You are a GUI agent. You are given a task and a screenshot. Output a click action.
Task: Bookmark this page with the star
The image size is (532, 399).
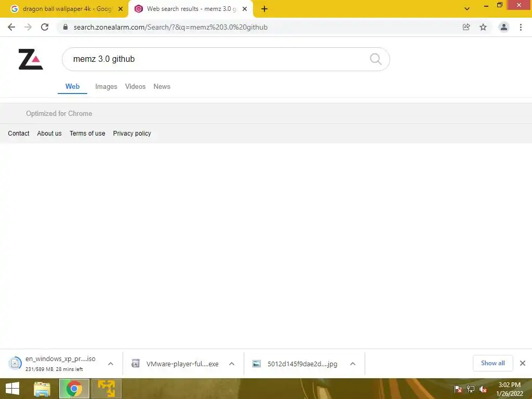click(x=483, y=27)
